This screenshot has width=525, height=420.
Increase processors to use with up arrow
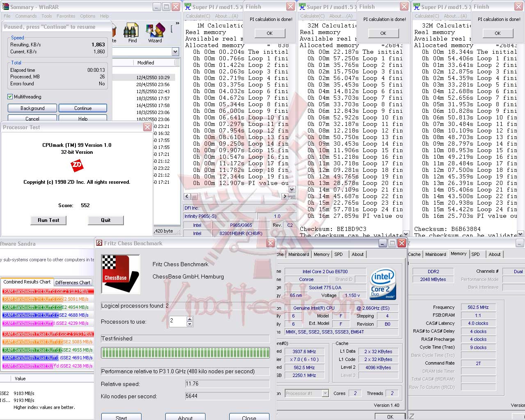tap(189, 319)
